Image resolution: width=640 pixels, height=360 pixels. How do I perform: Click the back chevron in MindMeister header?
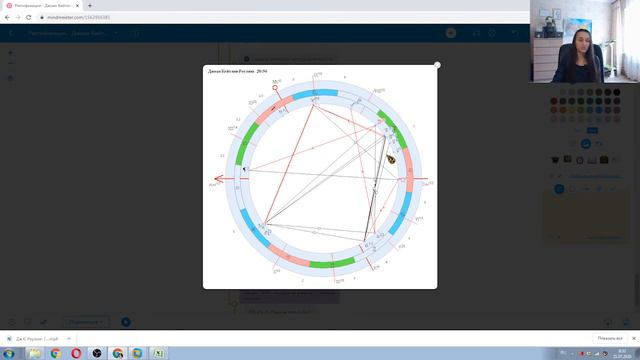pyautogui.click(x=11, y=33)
